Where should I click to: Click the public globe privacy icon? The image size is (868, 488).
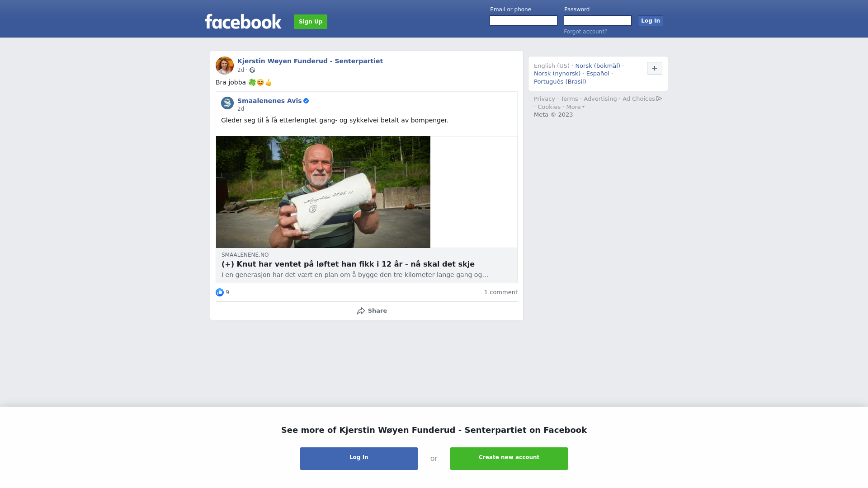[x=252, y=70]
